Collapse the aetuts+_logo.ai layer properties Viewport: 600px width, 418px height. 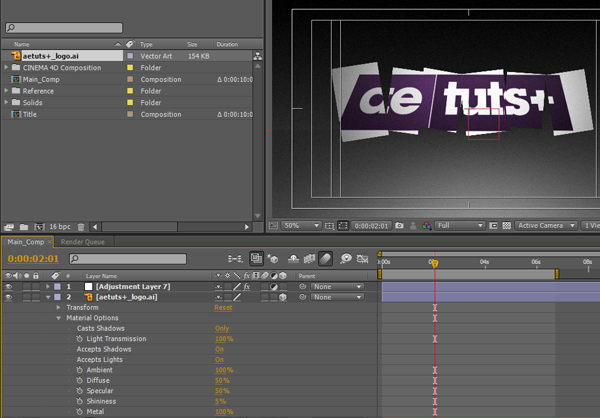click(x=48, y=297)
